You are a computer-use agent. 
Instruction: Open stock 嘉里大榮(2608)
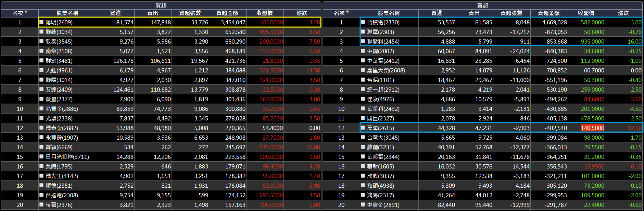click(x=386, y=70)
